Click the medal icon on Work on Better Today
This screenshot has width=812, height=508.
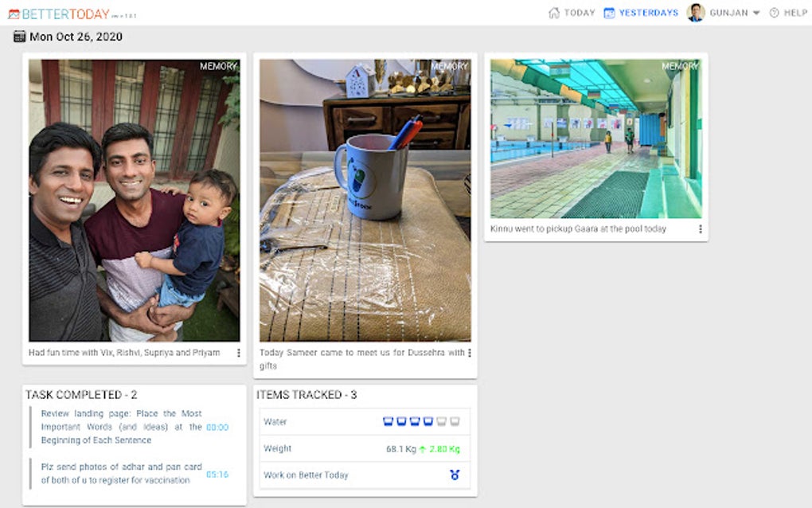coord(455,475)
